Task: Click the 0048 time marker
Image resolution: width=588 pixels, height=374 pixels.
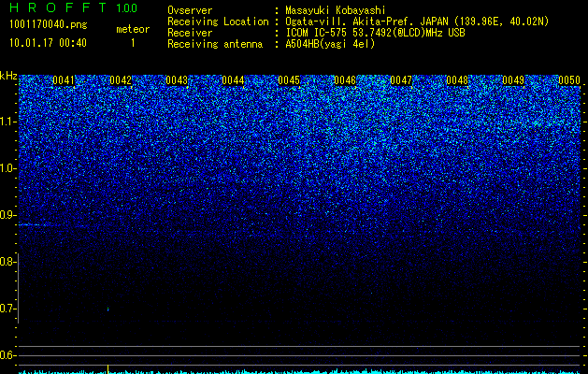Action: click(457, 80)
